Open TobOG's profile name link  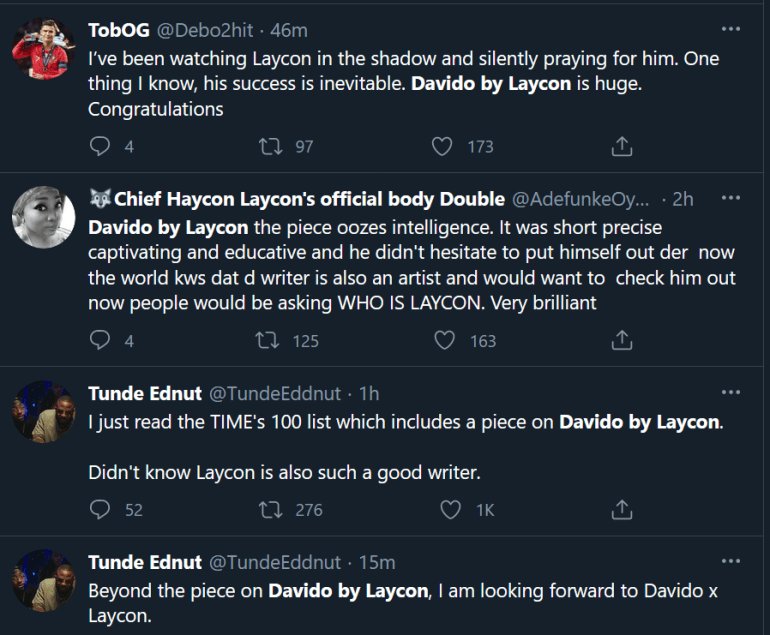click(x=116, y=30)
